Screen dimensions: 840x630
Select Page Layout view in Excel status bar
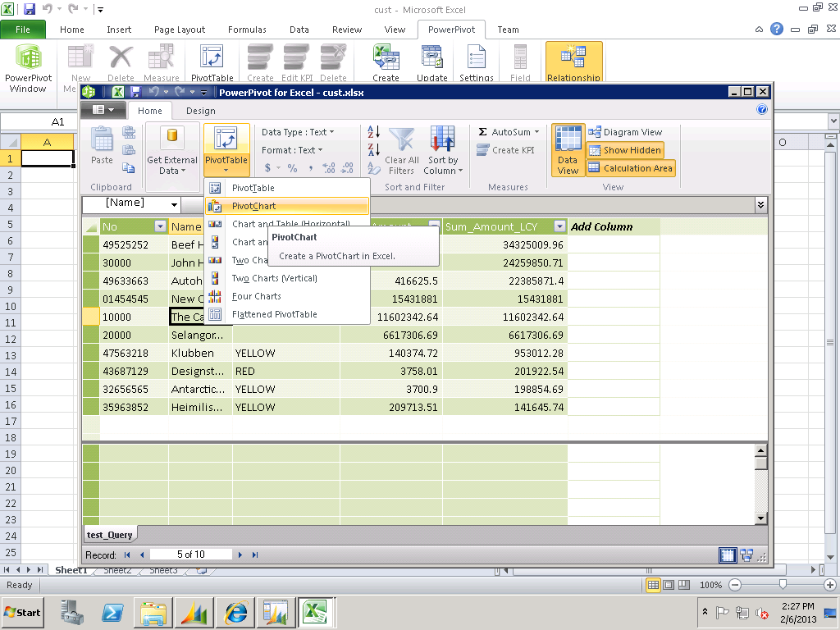669,585
